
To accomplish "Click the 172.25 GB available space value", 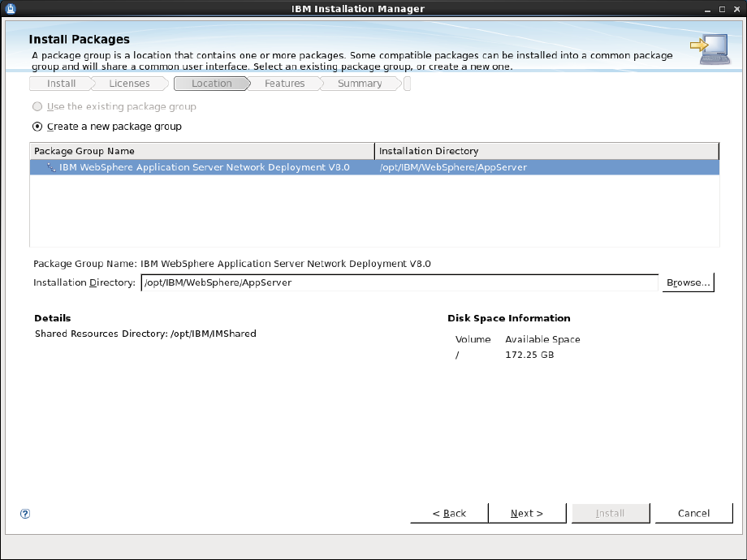I will tap(529, 355).
